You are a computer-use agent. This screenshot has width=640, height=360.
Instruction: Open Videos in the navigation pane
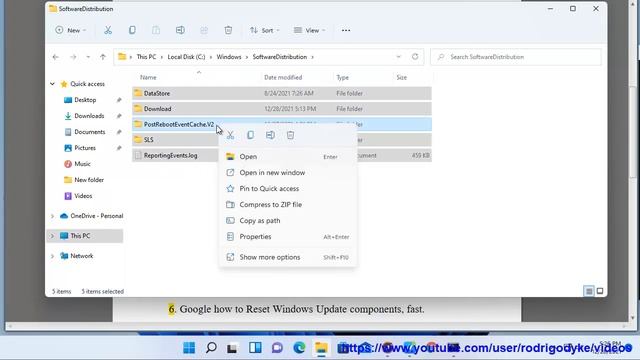[83, 196]
